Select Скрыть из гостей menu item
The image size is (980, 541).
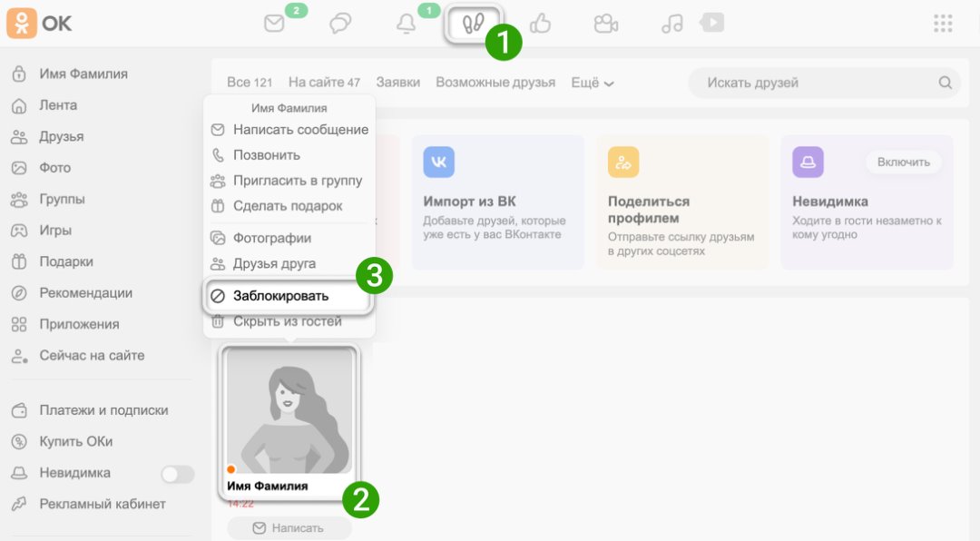pyautogui.click(x=287, y=321)
